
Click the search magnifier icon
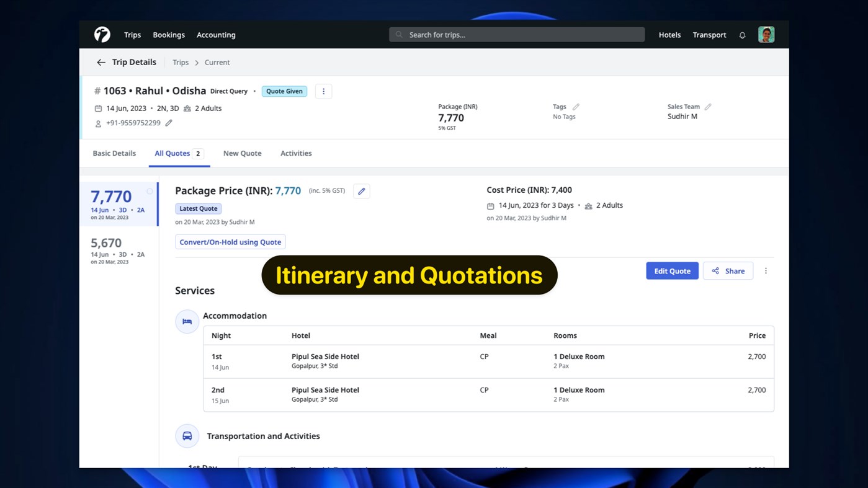tap(399, 35)
